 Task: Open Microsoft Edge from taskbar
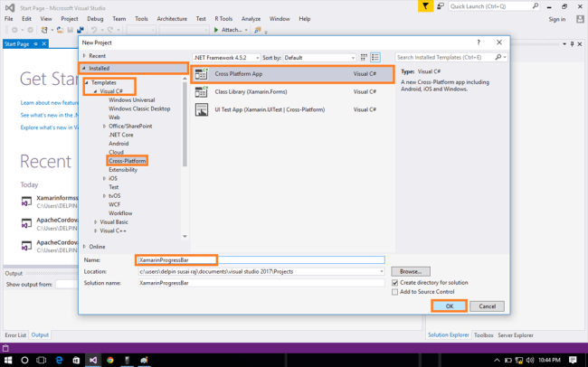coord(59,361)
